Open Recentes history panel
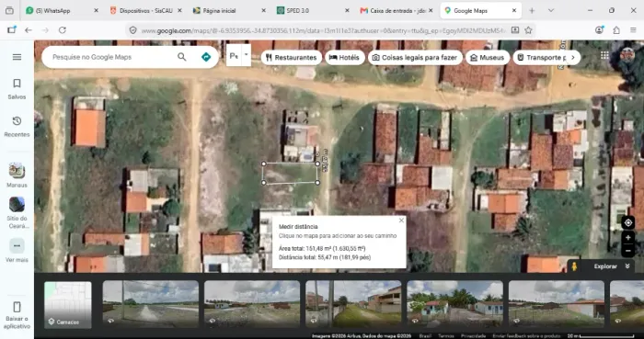Viewport: 644px width, 339px height. (x=17, y=127)
